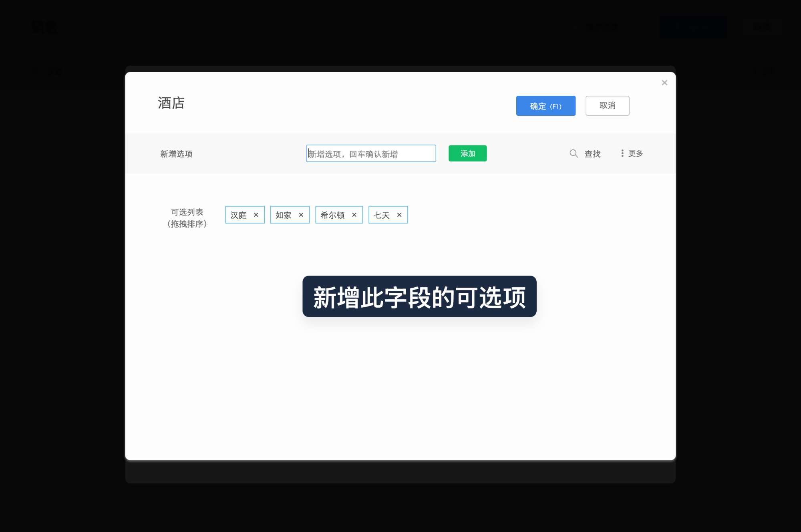Click the green 添加 button

[x=467, y=153]
